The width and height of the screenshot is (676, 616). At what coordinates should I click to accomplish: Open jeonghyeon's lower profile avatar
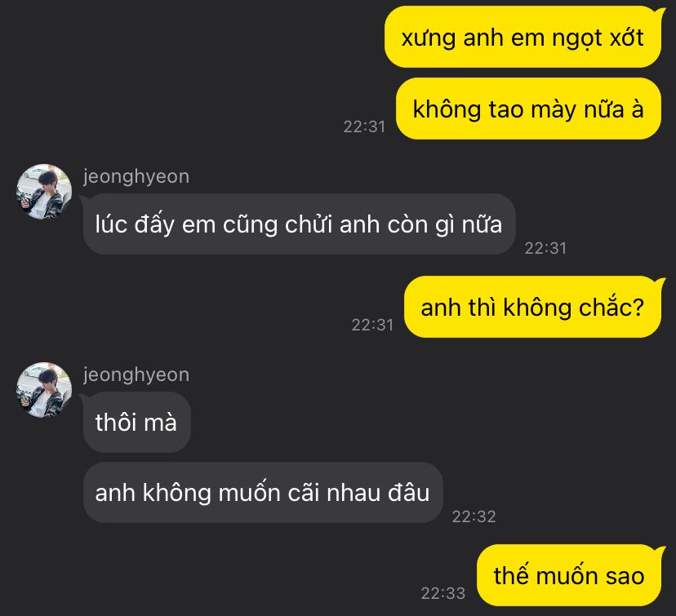[44, 390]
